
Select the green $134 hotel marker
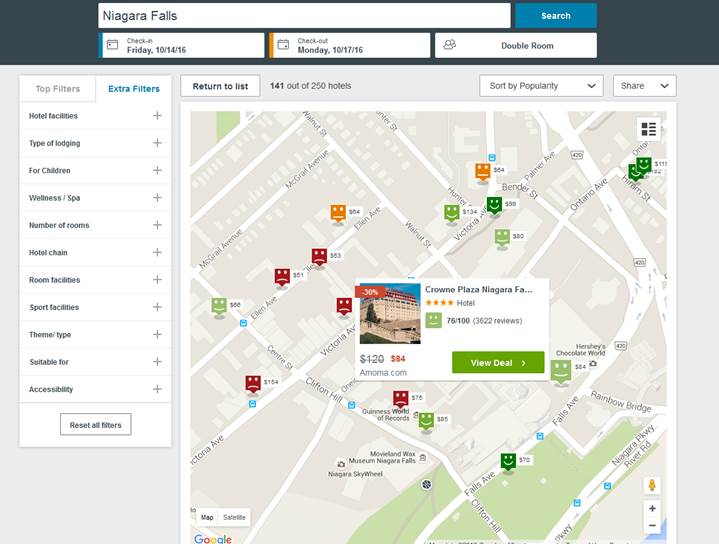(x=452, y=213)
